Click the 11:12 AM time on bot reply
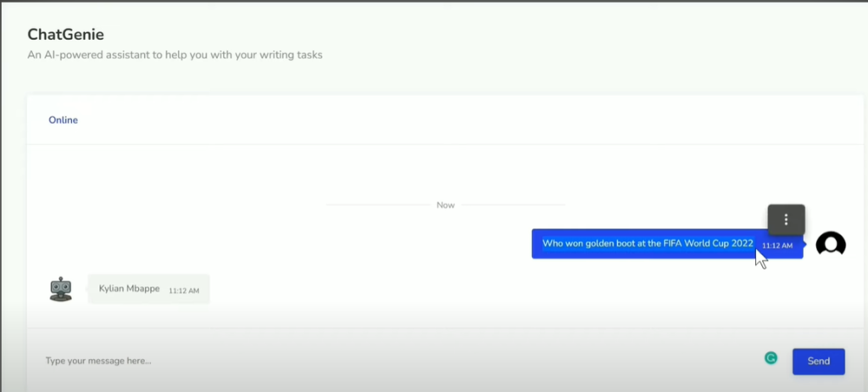 (x=184, y=290)
